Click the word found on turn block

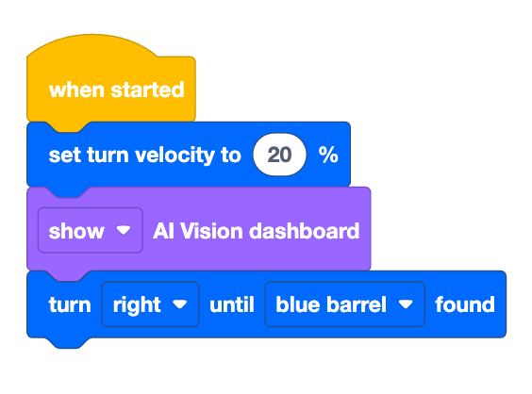click(x=465, y=304)
